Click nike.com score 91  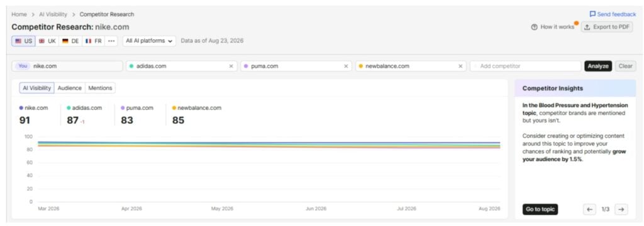25,120
